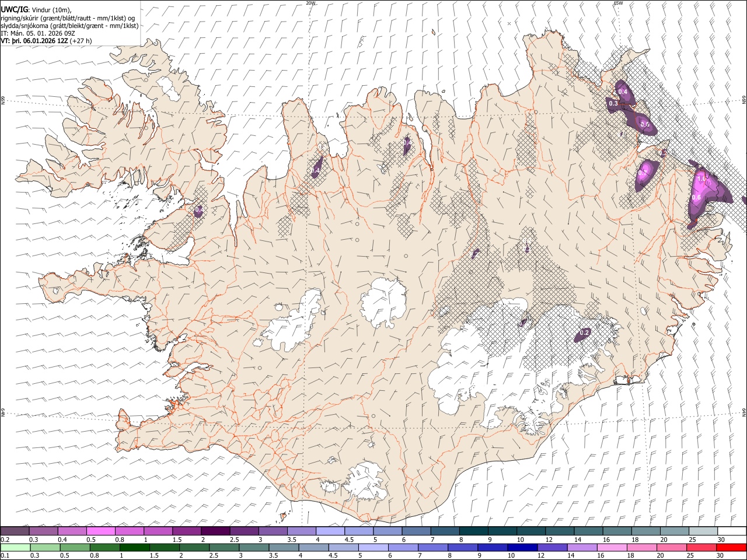Viewport: 747px width, 560px height.
Task: Click the '0.7' precipitation label on the map
Action: 643,173
